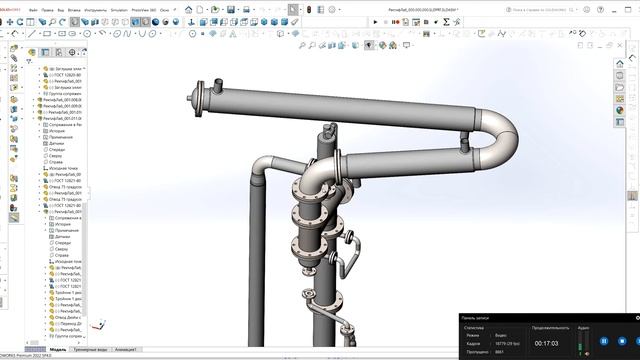Open the Options gear icon
Viewport: 640px width, 360px height.
click(x=332, y=9)
